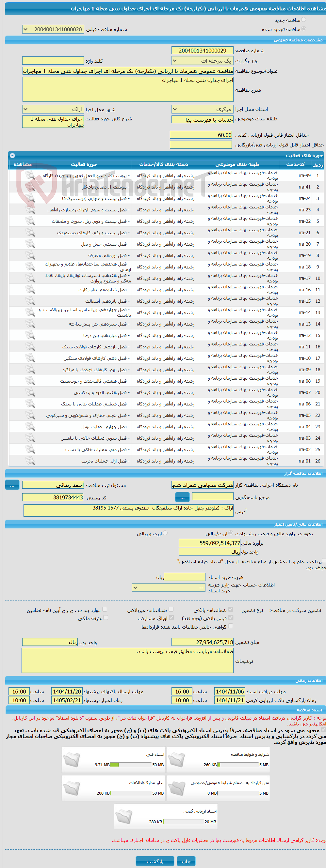This screenshot has width=326, height=868.
Task: Open the view icon for row rra-11
Action: (30, 347)
